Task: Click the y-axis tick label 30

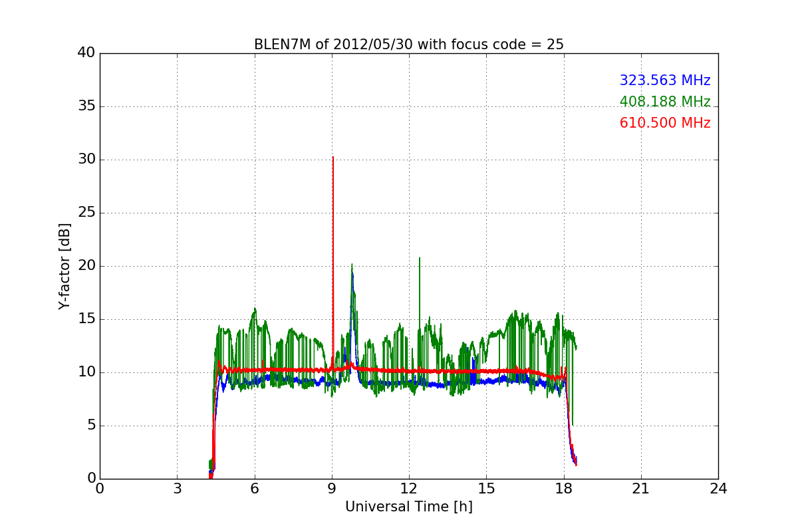Action: tap(86, 160)
